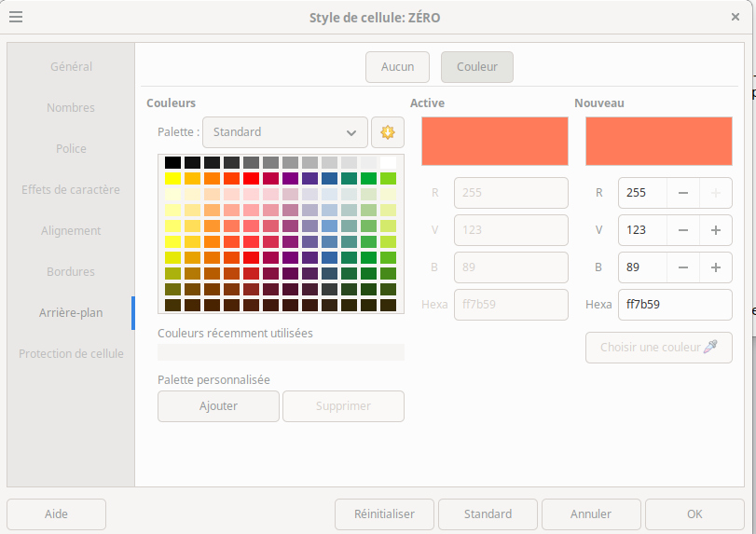Viewport: 756px width, 534px height.
Task: Decrease the R value with minus button
Action: [683, 193]
